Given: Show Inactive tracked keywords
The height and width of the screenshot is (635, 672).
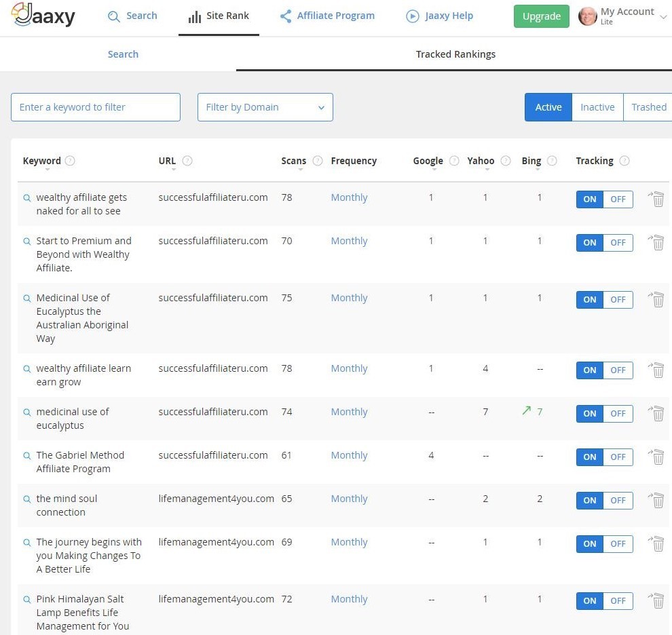Looking at the screenshot, I should [x=597, y=107].
